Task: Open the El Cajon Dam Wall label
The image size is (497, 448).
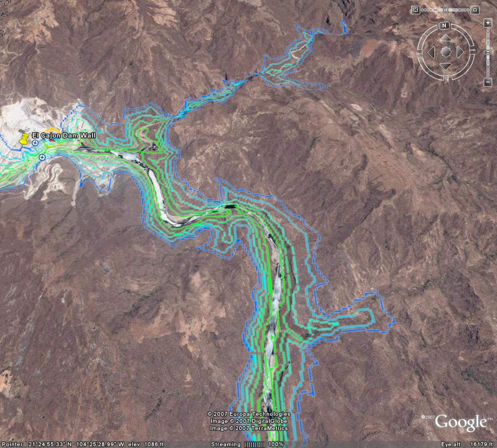Action: [64, 136]
